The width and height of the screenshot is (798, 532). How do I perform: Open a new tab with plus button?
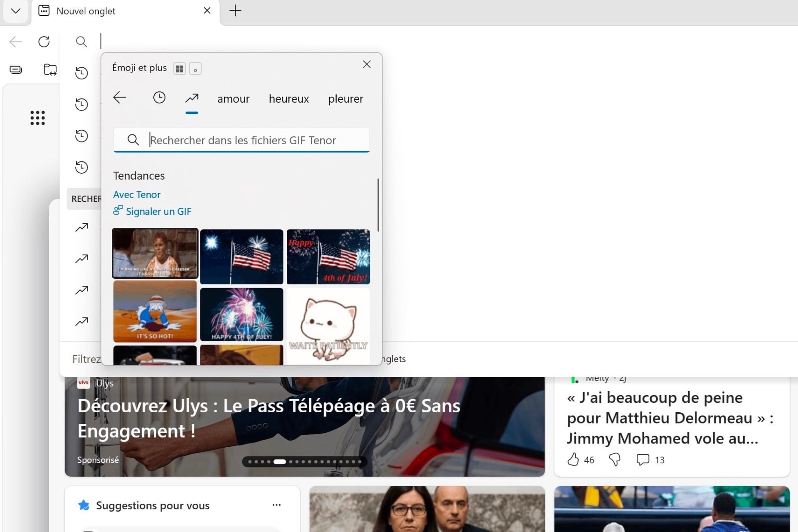pyautogui.click(x=235, y=11)
